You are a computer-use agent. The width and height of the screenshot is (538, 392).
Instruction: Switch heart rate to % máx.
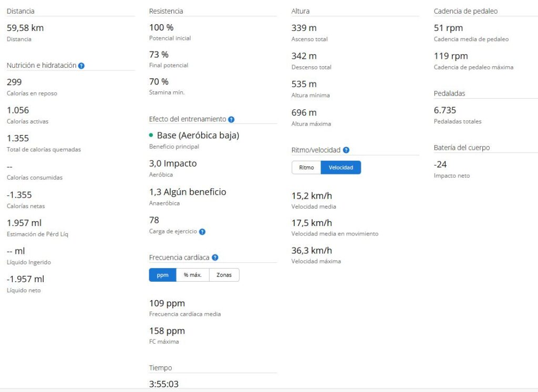click(192, 275)
